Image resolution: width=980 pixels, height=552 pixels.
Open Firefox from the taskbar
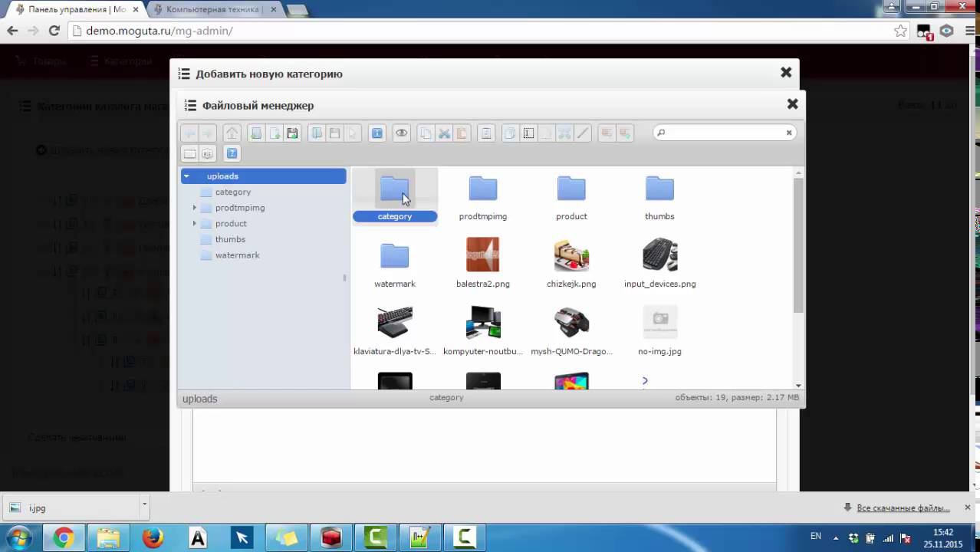153,537
